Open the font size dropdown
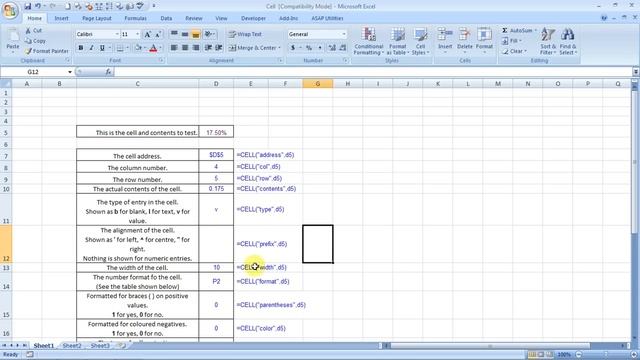The width and height of the screenshot is (640, 360). point(138,34)
